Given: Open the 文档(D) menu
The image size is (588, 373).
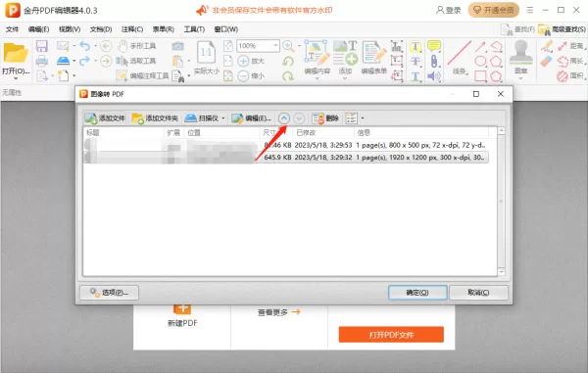Looking at the screenshot, I should [101, 29].
